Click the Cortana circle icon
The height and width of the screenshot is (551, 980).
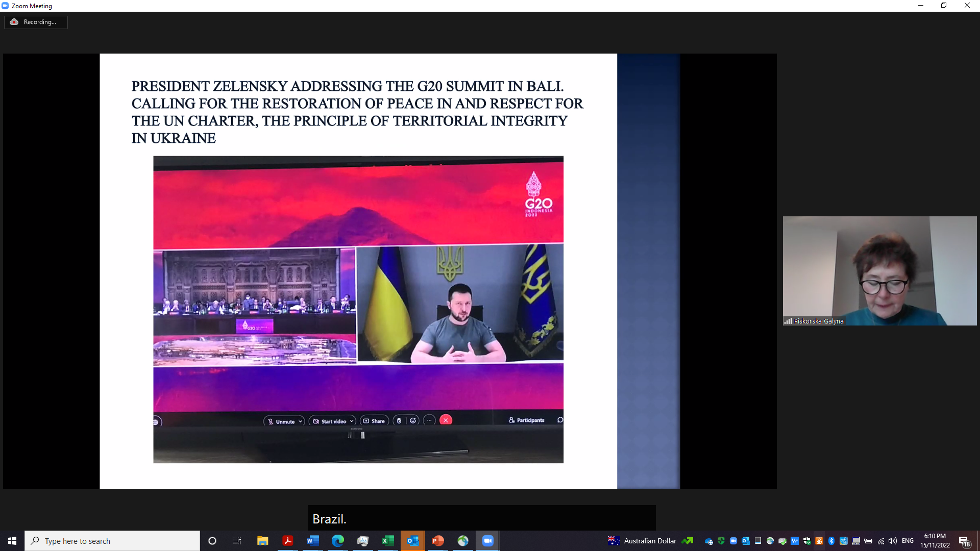pyautogui.click(x=212, y=541)
